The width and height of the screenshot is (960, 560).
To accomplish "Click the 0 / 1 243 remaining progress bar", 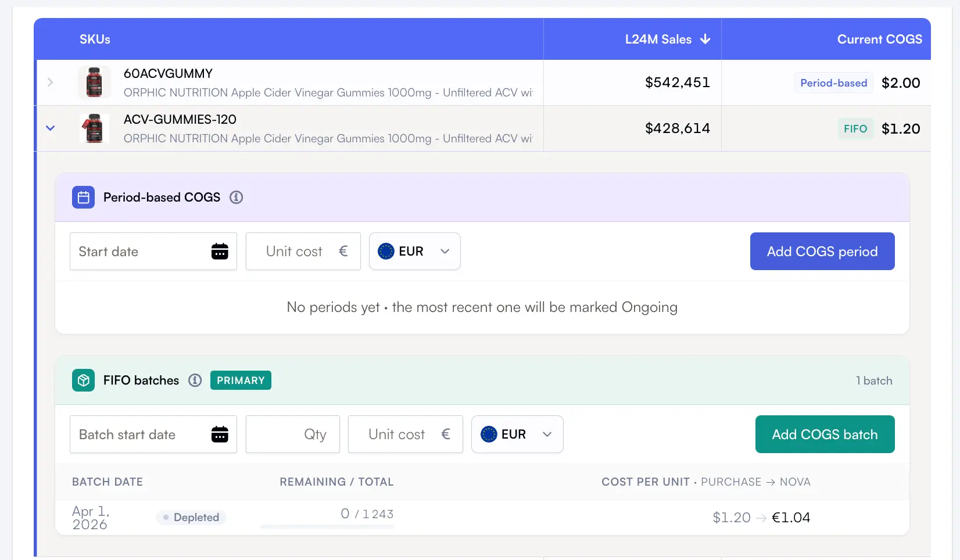I will click(327, 527).
